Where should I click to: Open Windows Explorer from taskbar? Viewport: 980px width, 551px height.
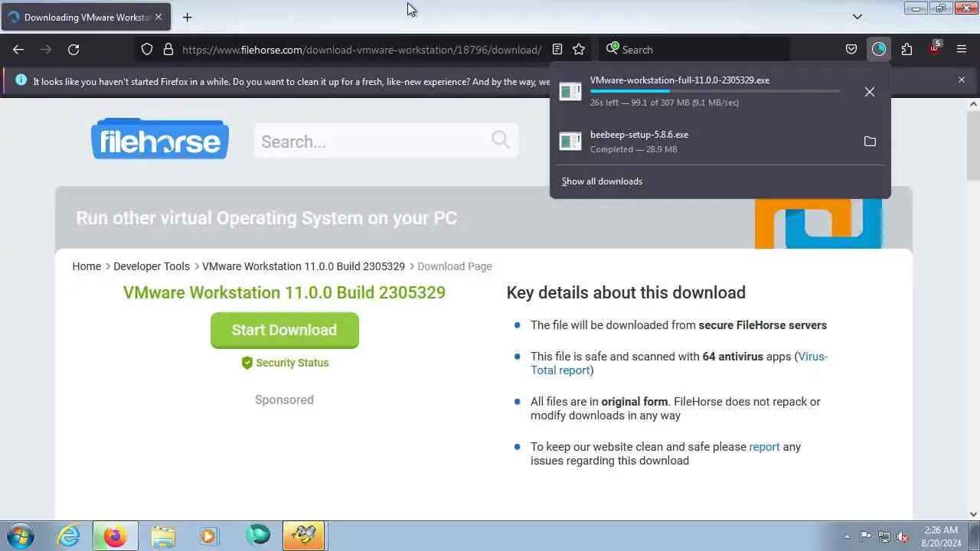(x=163, y=536)
